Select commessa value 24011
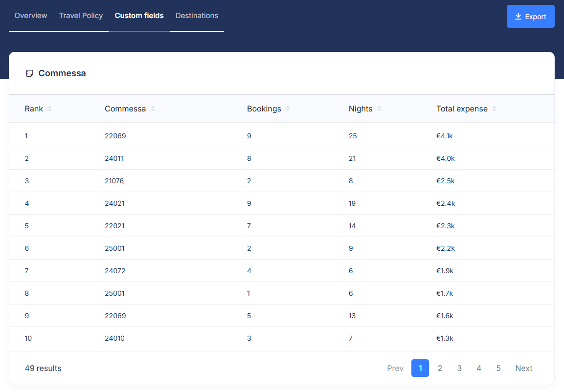Image resolution: width=564 pixels, height=392 pixels. point(114,158)
